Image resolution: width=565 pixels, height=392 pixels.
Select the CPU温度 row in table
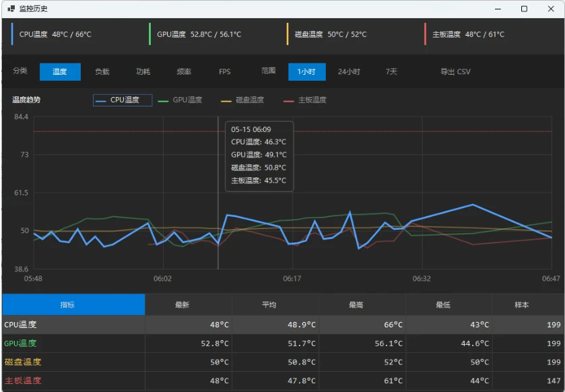coord(283,325)
